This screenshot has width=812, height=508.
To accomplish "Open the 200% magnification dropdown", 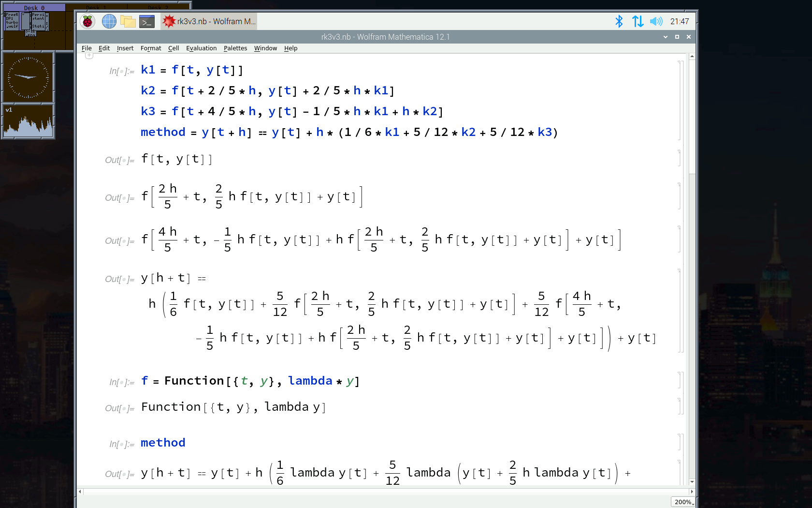I will (683, 502).
